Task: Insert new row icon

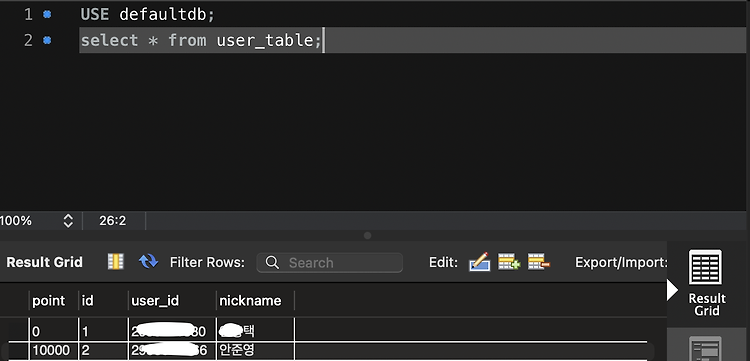Action: pos(509,262)
